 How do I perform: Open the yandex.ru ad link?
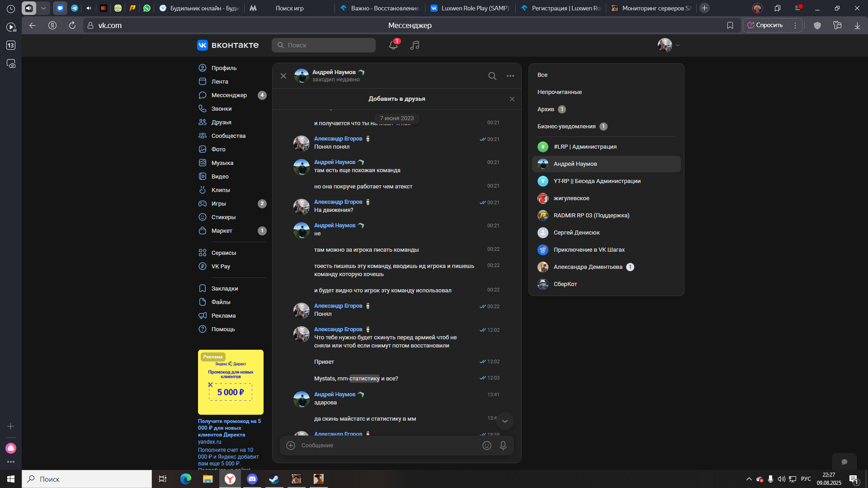click(209, 442)
